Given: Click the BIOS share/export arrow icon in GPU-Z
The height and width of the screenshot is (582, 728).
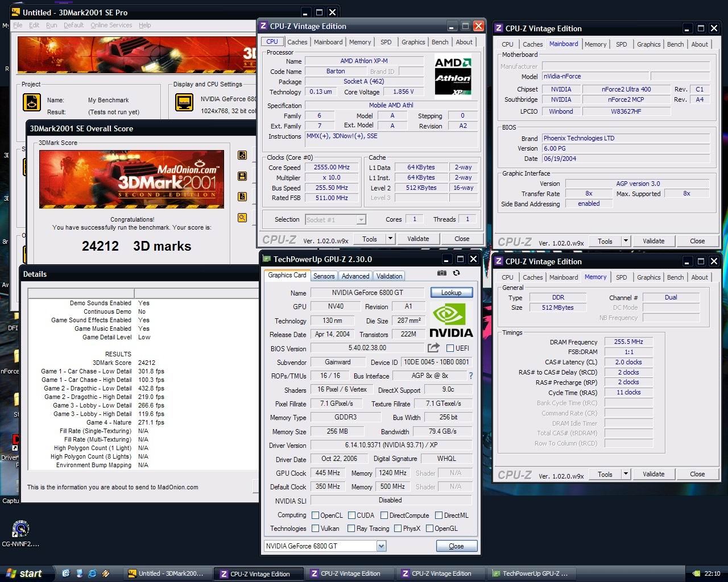Looking at the screenshot, I should click(x=434, y=348).
